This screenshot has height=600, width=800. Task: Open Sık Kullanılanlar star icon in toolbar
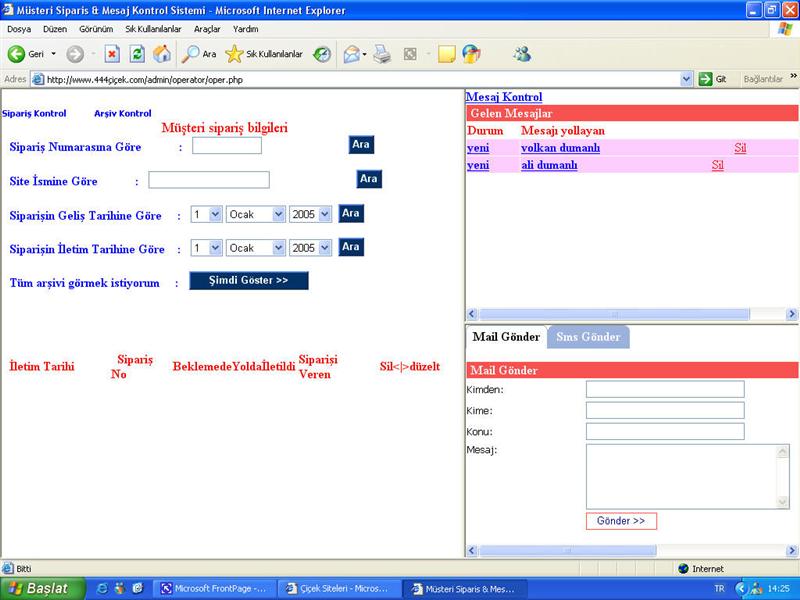point(234,54)
